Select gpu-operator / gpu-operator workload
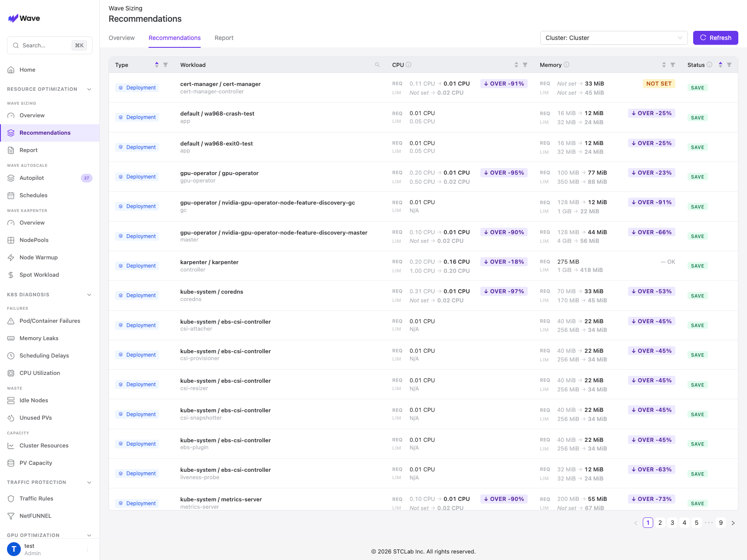 tap(219, 173)
